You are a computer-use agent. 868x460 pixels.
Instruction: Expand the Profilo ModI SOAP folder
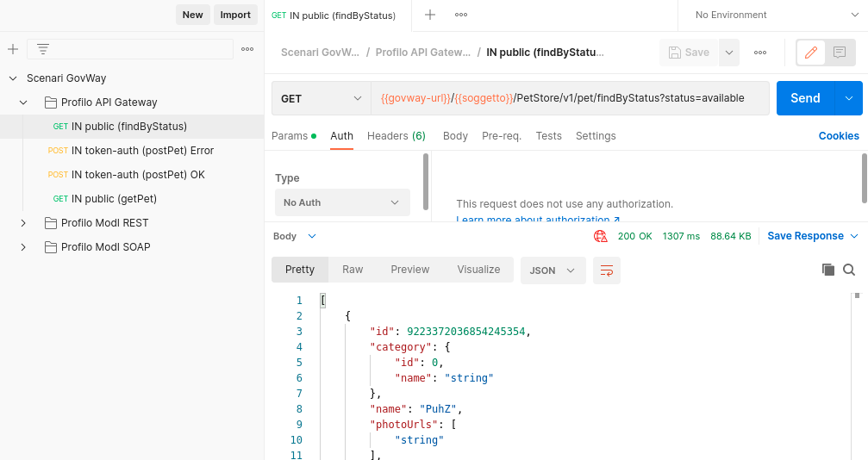(23, 247)
